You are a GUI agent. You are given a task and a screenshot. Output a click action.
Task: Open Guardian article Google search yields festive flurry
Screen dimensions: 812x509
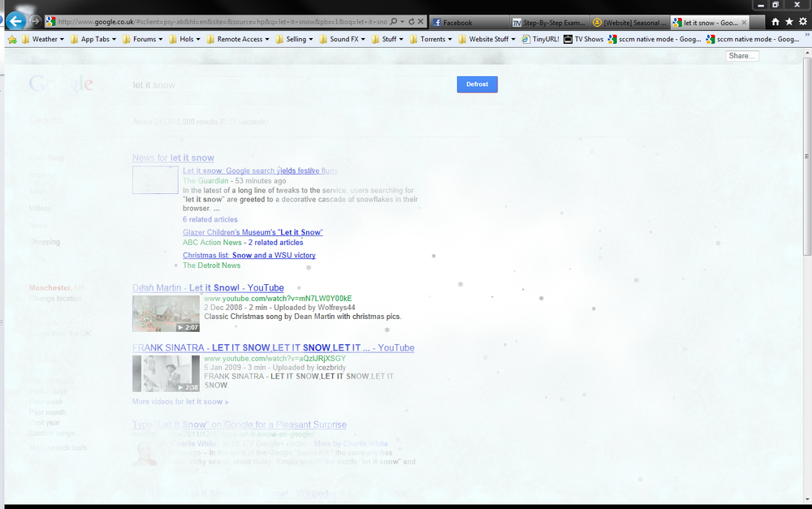(260, 170)
